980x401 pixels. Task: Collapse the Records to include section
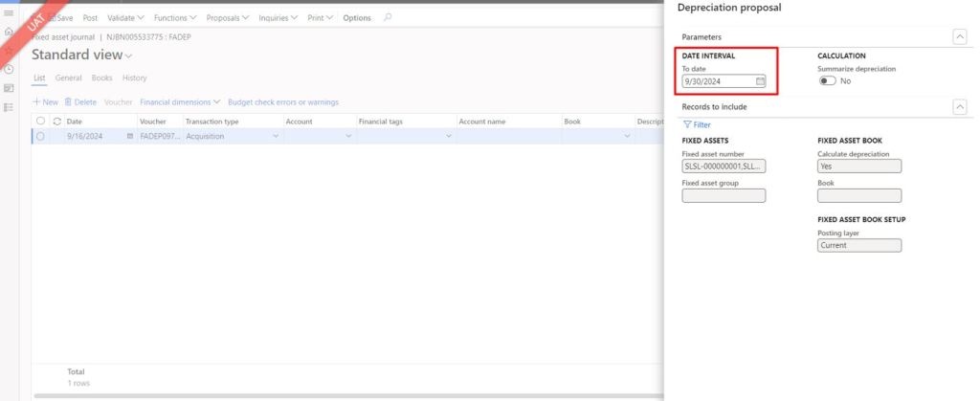[960, 106]
